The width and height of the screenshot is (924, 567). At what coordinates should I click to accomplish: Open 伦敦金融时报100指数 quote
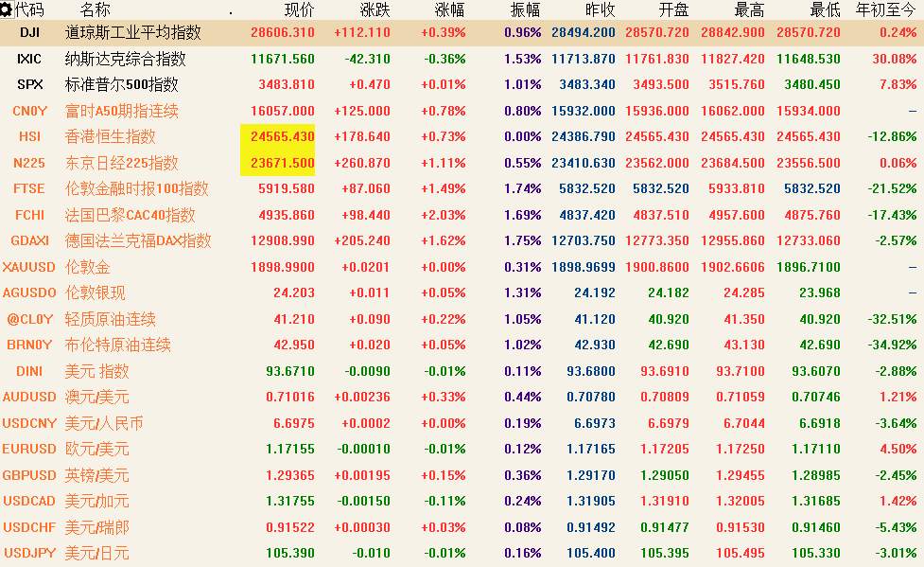137,188
